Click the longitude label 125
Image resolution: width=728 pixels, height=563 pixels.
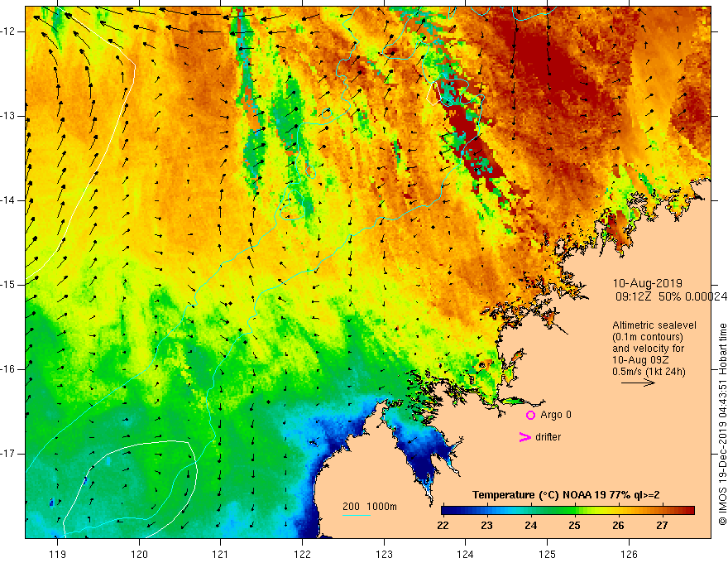(x=548, y=554)
